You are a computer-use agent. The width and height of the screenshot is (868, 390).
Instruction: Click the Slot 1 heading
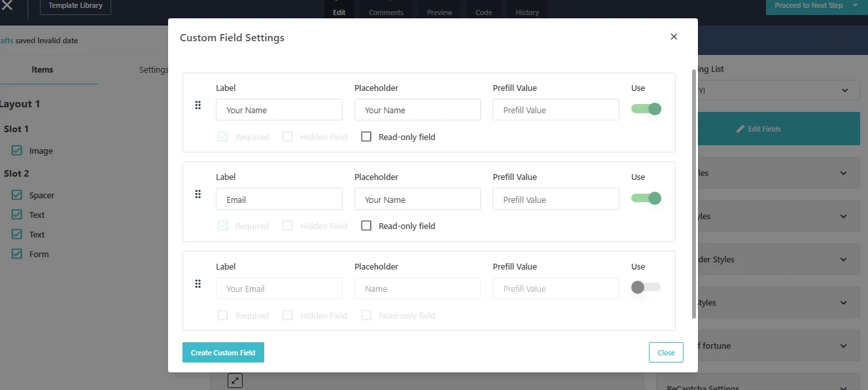pos(16,129)
